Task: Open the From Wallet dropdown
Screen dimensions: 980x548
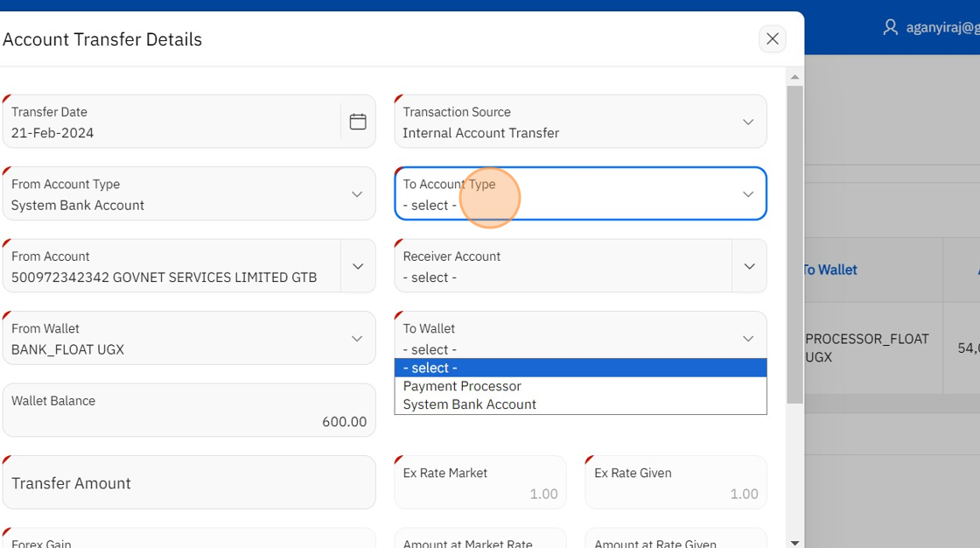Action: (356, 339)
